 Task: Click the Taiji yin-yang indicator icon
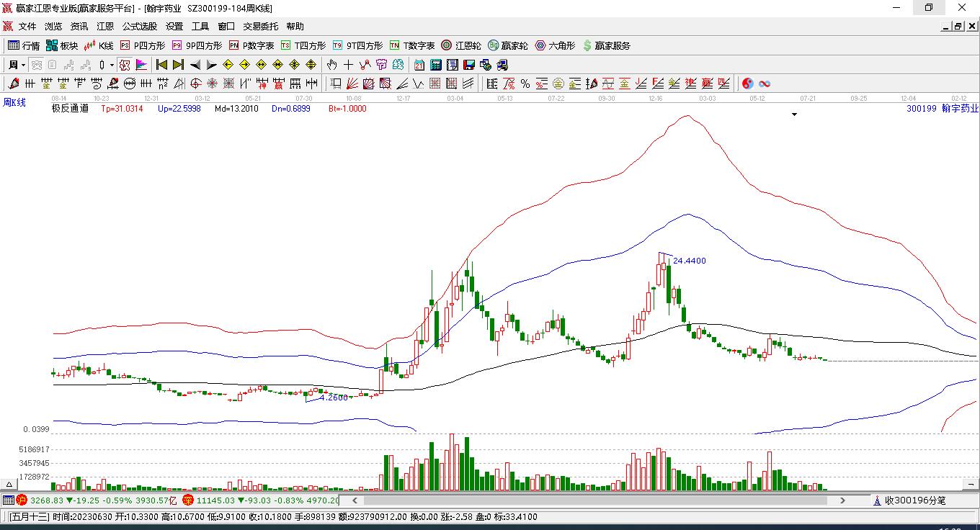click(x=748, y=84)
